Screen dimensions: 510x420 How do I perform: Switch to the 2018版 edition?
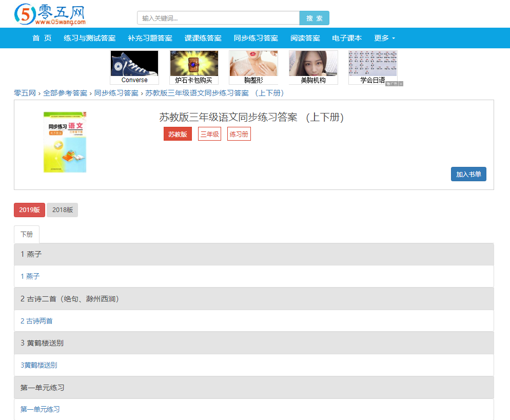(63, 210)
